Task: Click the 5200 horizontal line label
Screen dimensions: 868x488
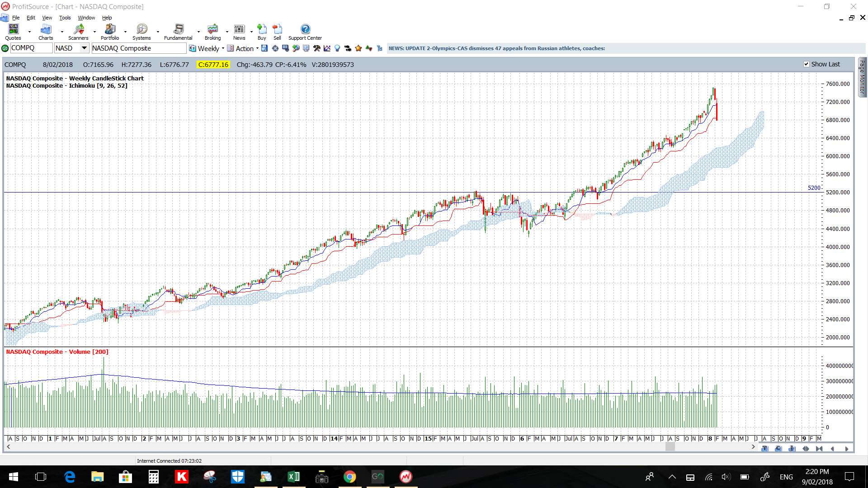Action: point(814,188)
